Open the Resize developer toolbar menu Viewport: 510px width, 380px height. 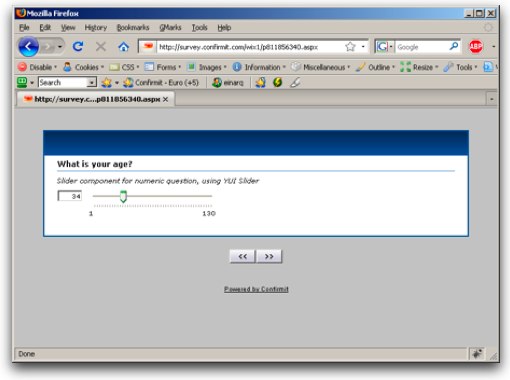[x=419, y=67]
